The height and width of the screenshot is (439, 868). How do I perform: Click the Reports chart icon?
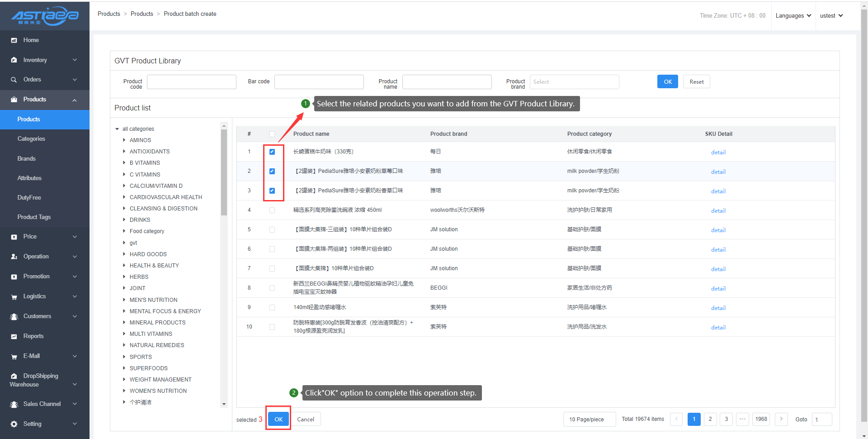pyautogui.click(x=14, y=336)
